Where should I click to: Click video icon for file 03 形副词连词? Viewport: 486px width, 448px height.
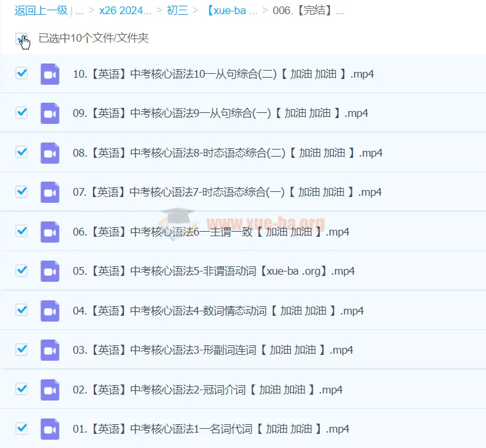(50, 350)
